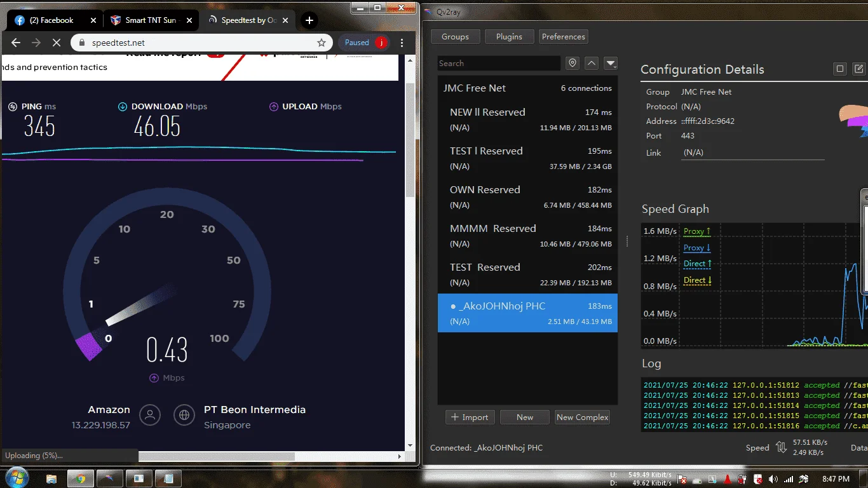Click the Import button
Image resolution: width=868 pixels, height=488 pixels.
470,417
